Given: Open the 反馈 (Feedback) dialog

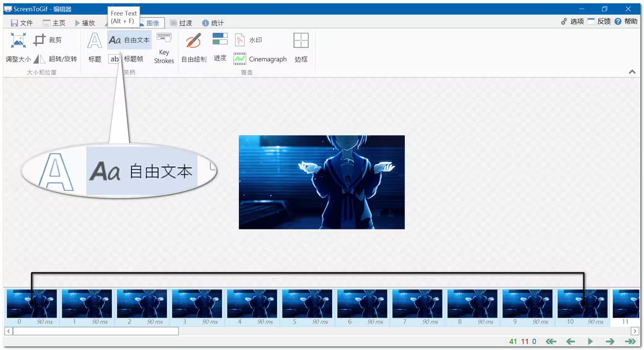Looking at the screenshot, I should tap(599, 22).
